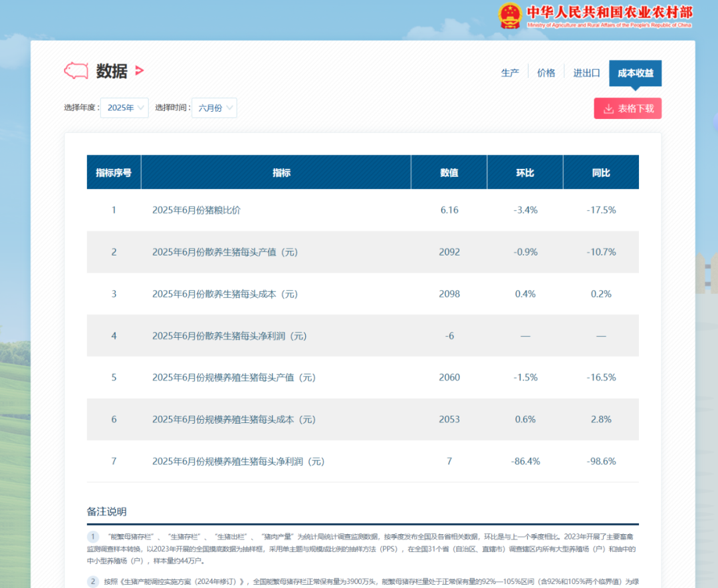Click the 指标序号 column header
This screenshot has height=588, width=718.
click(x=114, y=172)
